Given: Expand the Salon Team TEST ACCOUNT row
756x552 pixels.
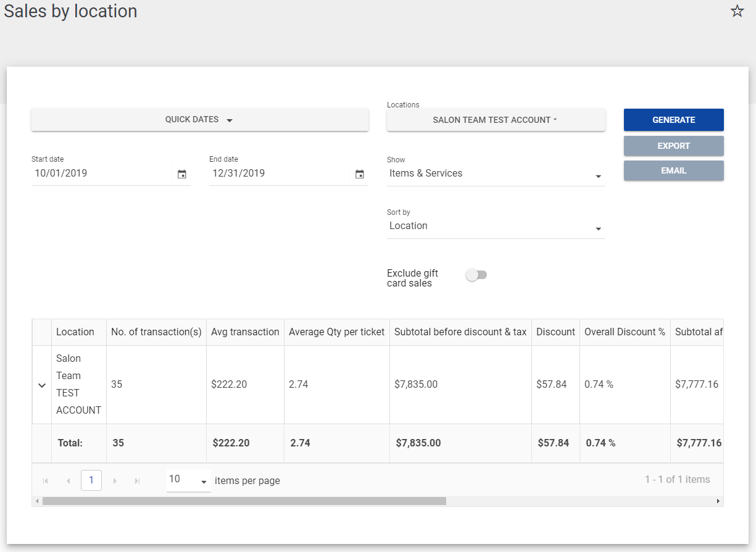Looking at the screenshot, I should (42, 385).
